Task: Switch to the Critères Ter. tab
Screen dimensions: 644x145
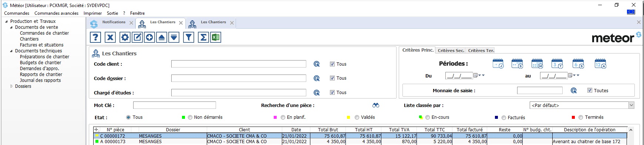Action: (481, 51)
